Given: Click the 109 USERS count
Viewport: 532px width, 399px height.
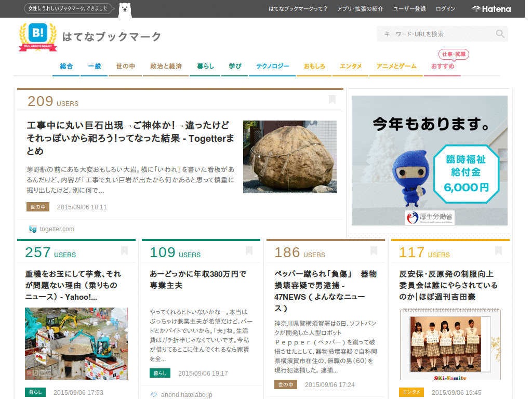Looking at the screenshot, I should click(175, 253).
